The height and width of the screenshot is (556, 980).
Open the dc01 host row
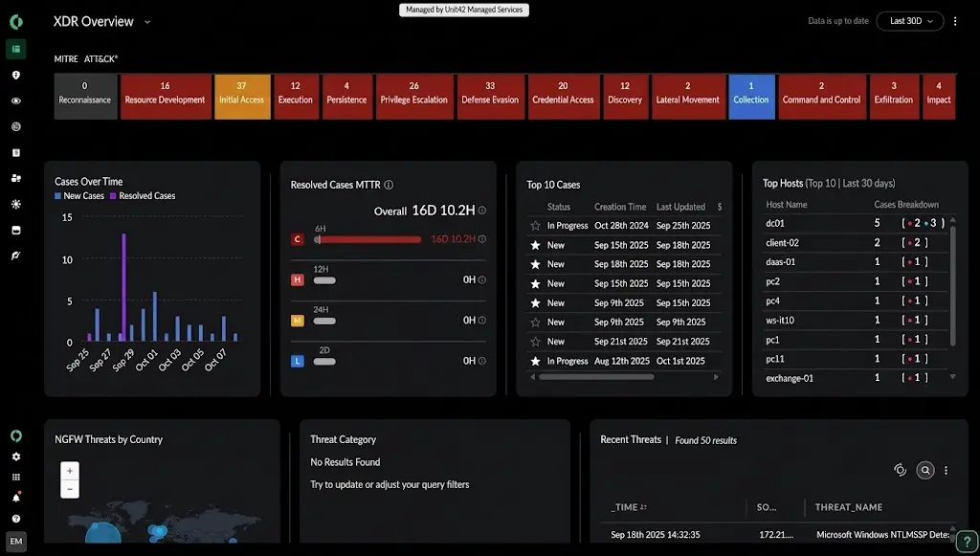pos(855,223)
